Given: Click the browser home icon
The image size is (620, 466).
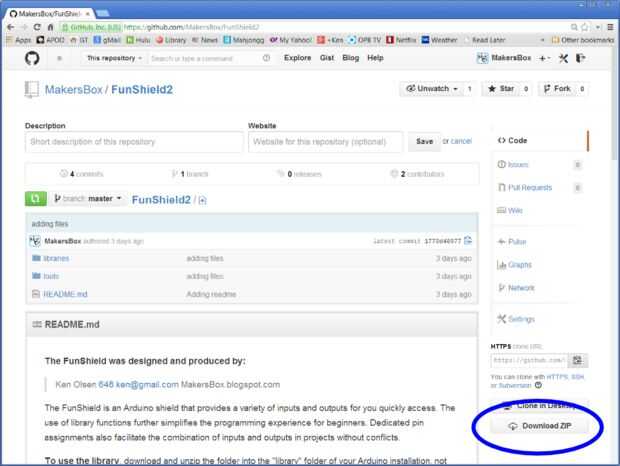Looking at the screenshot, I should coord(50,27).
